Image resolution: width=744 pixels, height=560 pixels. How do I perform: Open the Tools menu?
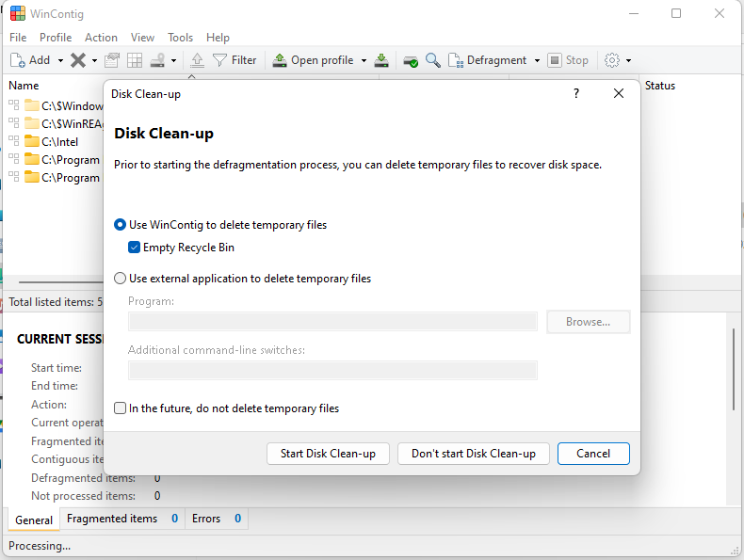tap(180, 38)
